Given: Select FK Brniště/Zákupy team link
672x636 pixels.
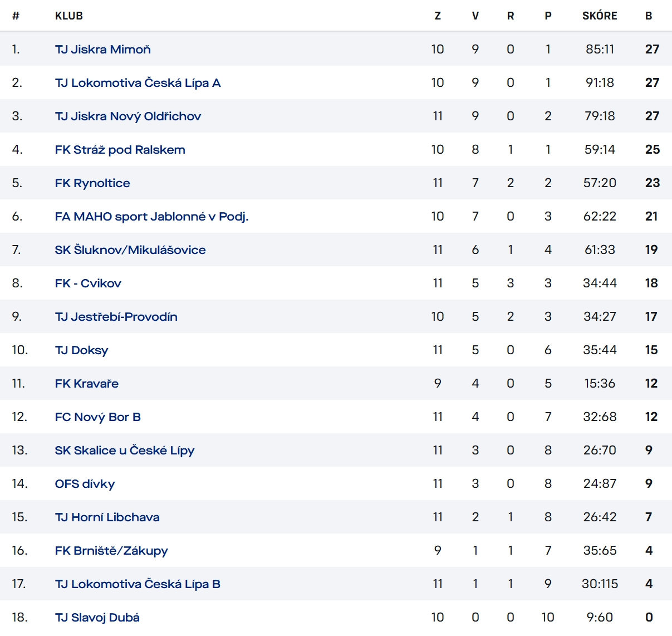Looking at the screenshot, I should point(111,551).
